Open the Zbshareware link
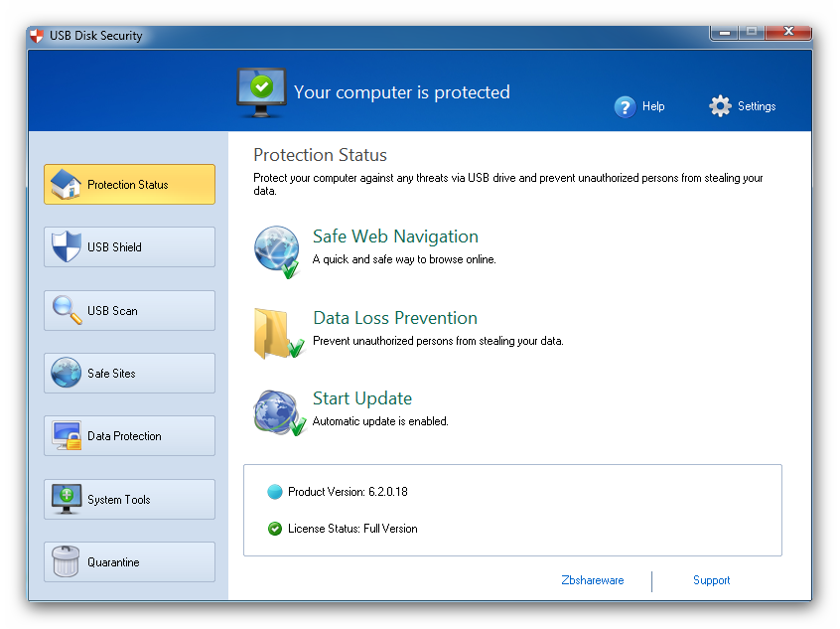Screen dimensions: 840x629 (593, 580)
